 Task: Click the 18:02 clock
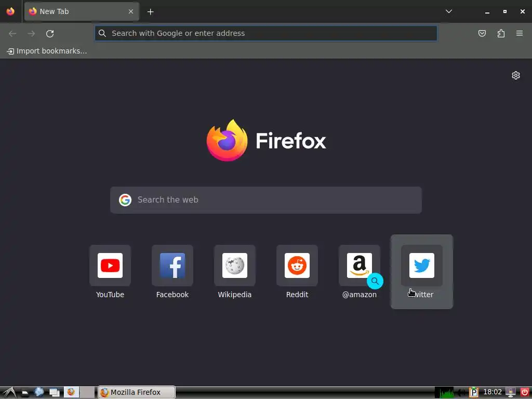coord(493,392)
